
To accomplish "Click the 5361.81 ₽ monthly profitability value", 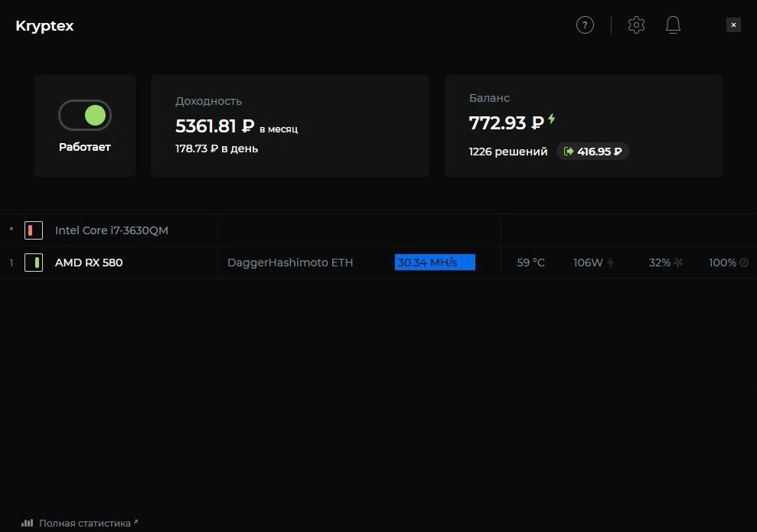I will (214, 126).
